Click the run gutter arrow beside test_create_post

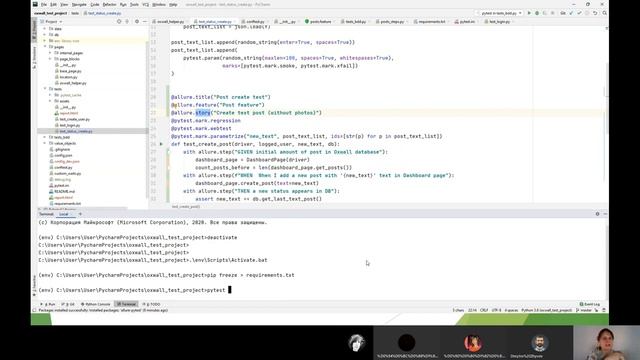coord(161,144)
